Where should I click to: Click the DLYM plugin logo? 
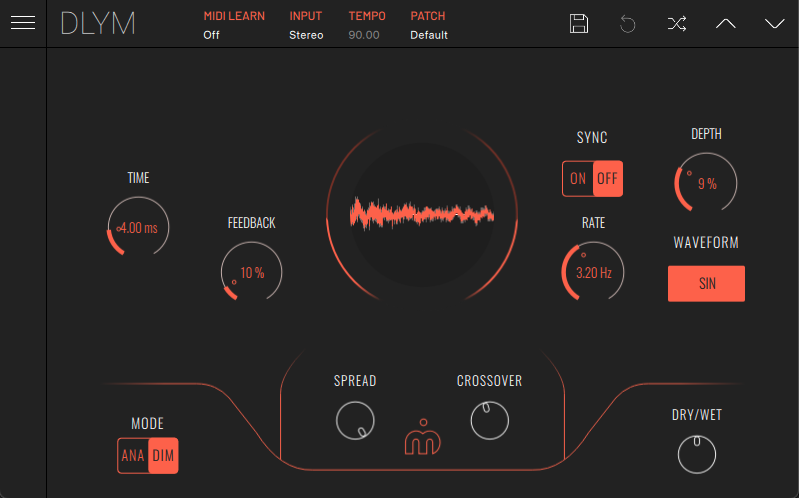click(x=97, y=24)
